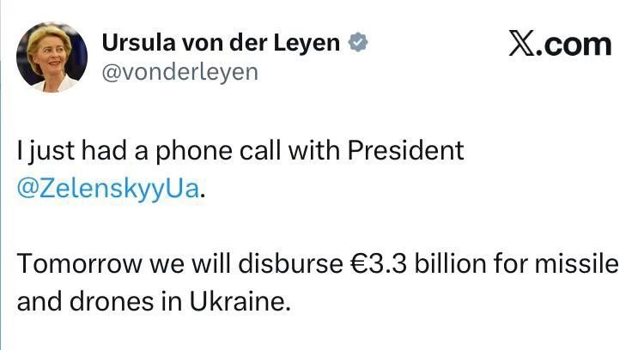The height and width of the screenshot is (350, 644).
Task: Click the ".com" text of the watermark
Action: (x=574, y=45)
